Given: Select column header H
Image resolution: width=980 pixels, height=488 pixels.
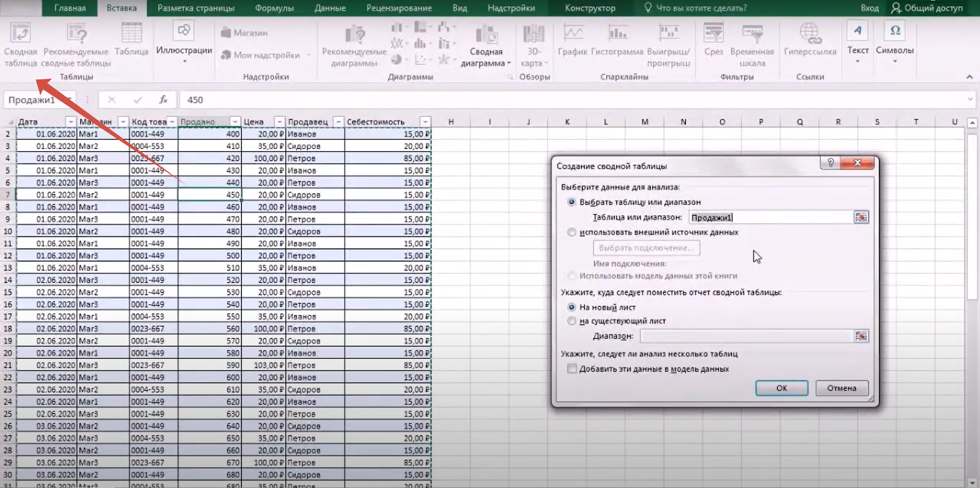Looking at the screenshot, I should point(451,122).
